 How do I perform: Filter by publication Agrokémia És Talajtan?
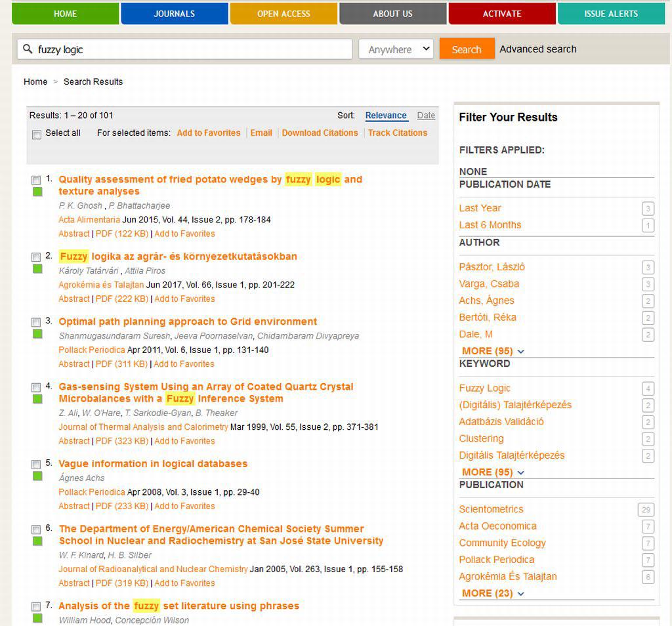tap(508, 577)
